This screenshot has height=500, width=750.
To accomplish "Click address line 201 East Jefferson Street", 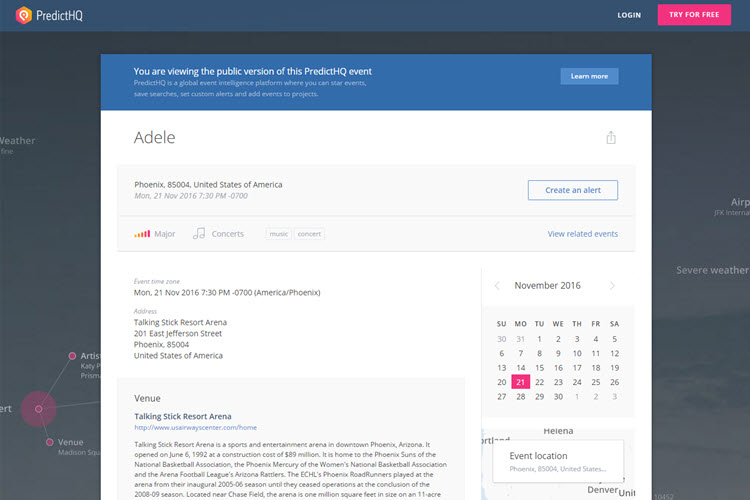I will pyautogui.click(x=178, y=333).
